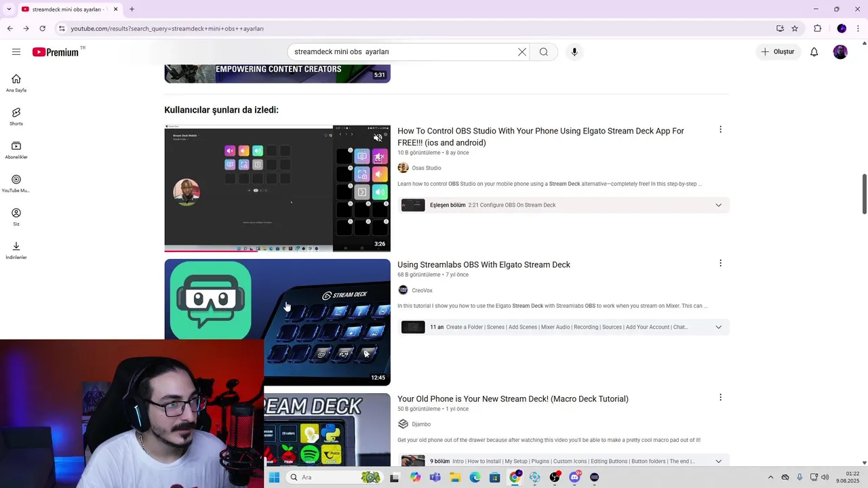The image size is (868, 488).
Task: Open the tab search dropdown arrow
Action: tap(9, 9)
